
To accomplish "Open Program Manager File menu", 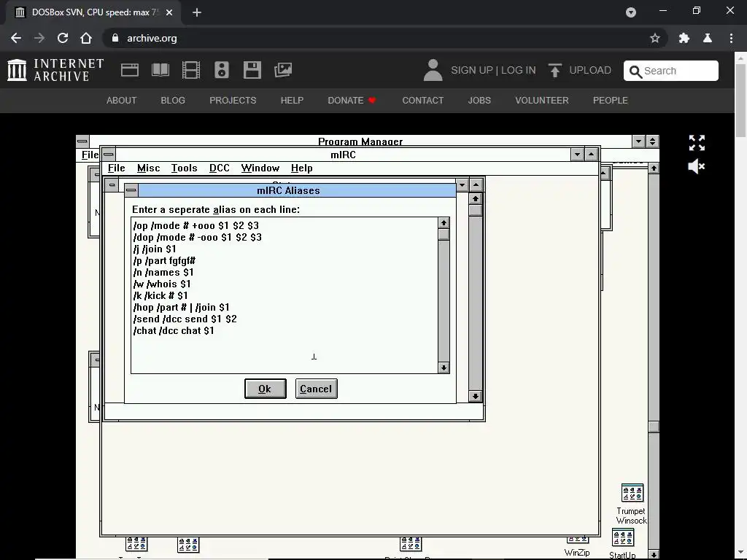I will (90, 155).
